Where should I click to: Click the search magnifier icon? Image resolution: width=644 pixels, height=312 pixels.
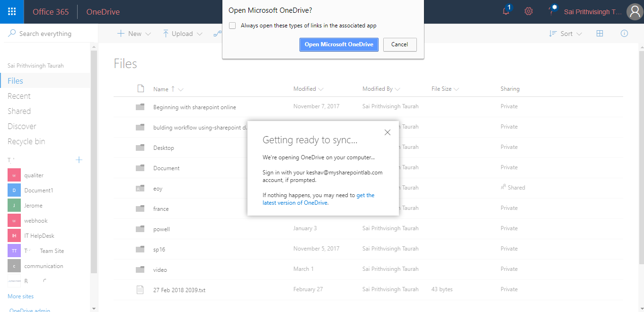11,34
